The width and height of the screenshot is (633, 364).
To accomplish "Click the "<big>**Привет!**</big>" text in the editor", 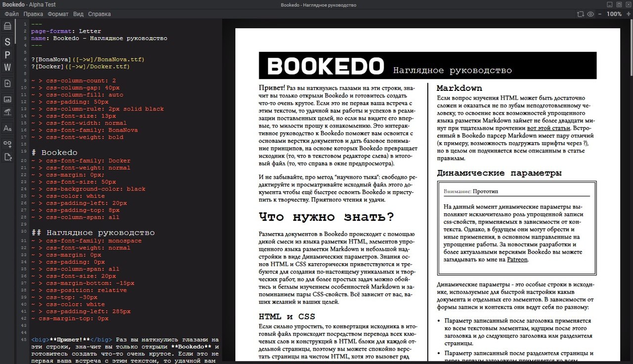I will (x=71, y=340).
